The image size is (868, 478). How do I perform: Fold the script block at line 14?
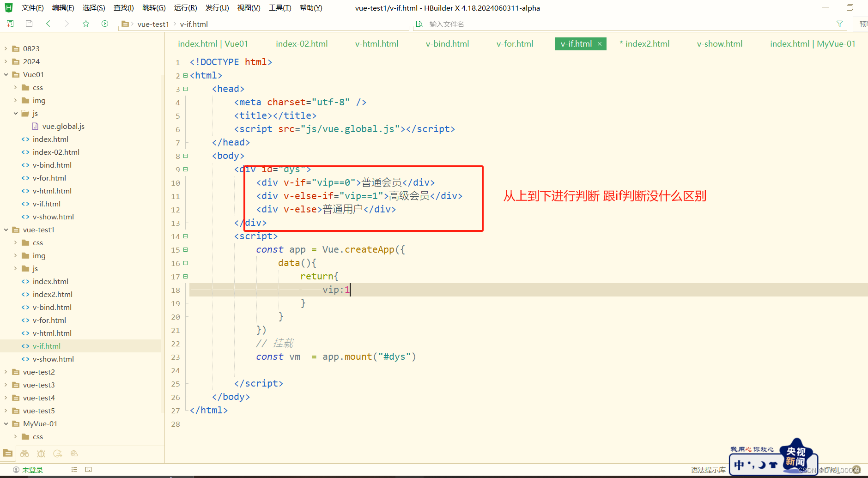186,236
